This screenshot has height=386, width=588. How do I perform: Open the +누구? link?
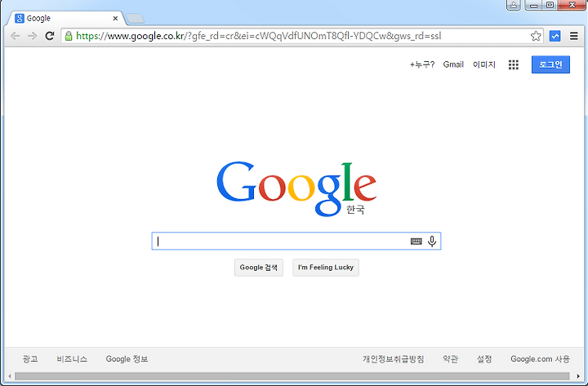422,64
